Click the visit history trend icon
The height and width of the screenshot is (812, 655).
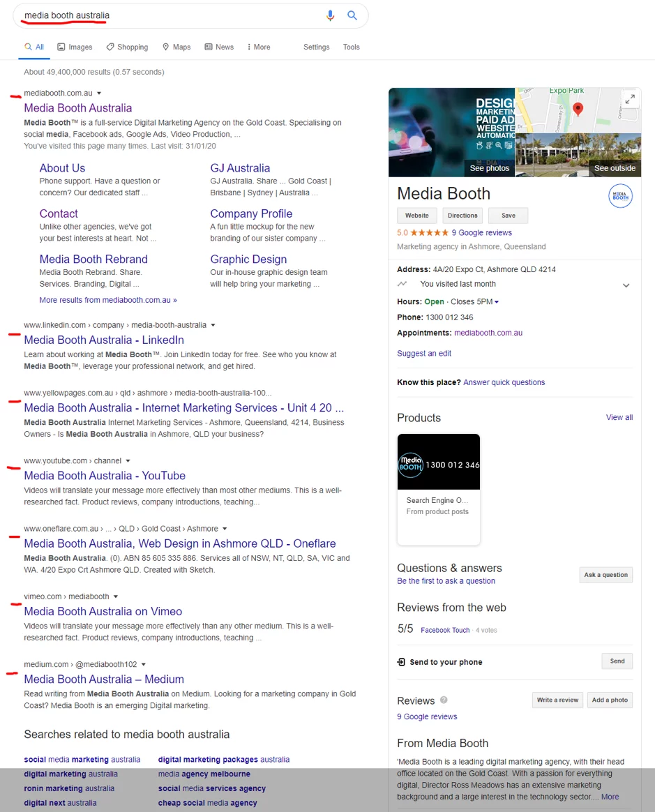coord(402,284)
